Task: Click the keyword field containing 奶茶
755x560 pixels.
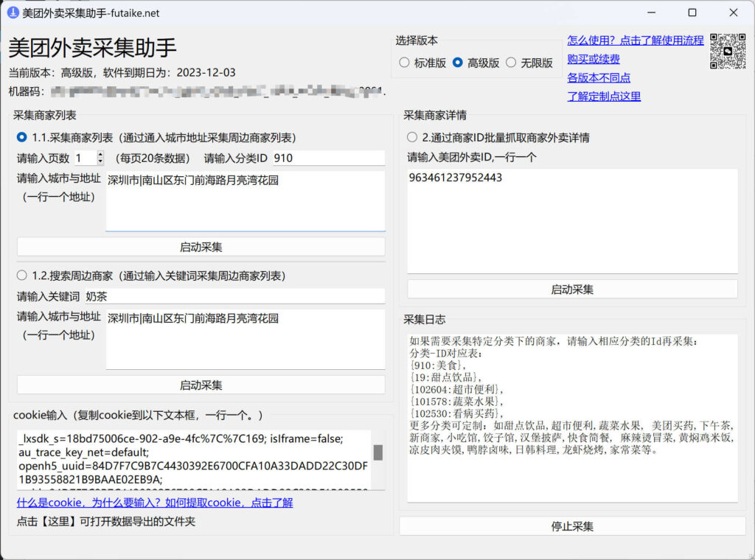Action: tap(234, 296)
